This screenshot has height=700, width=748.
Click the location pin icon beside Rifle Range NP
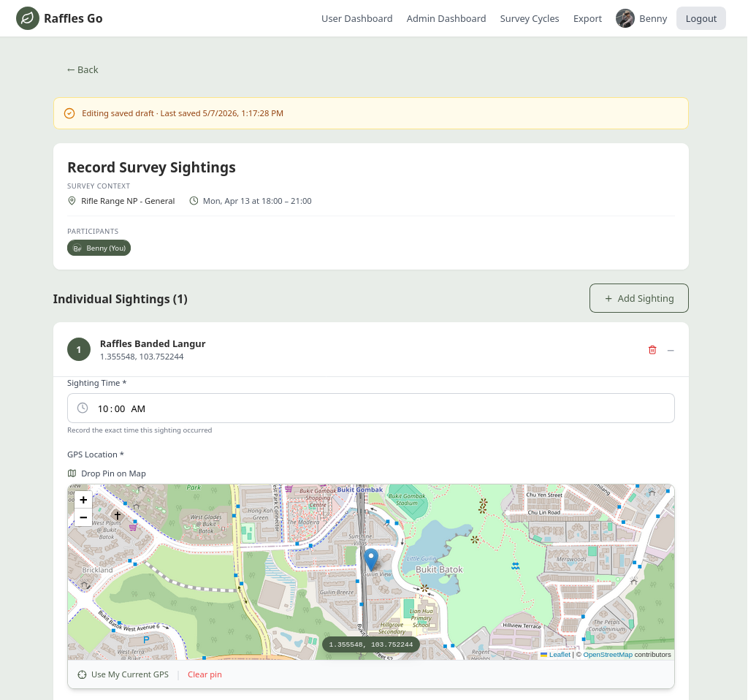tap(72, 201)
